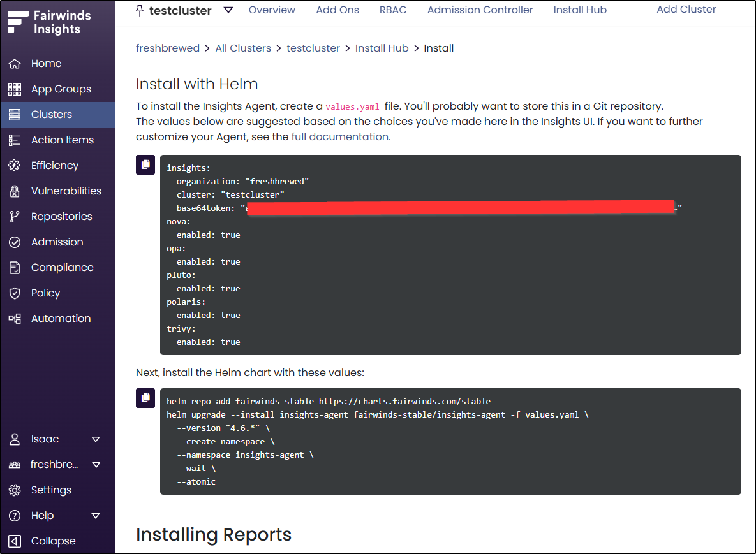Open App Groups in the sidebar

pyautogui.click(x=61, y=89)
